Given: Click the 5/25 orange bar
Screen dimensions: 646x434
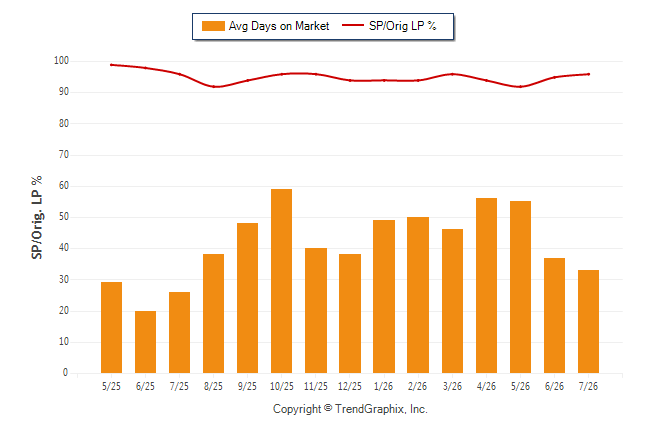Looking at the screenshot, I should [111, 328].
